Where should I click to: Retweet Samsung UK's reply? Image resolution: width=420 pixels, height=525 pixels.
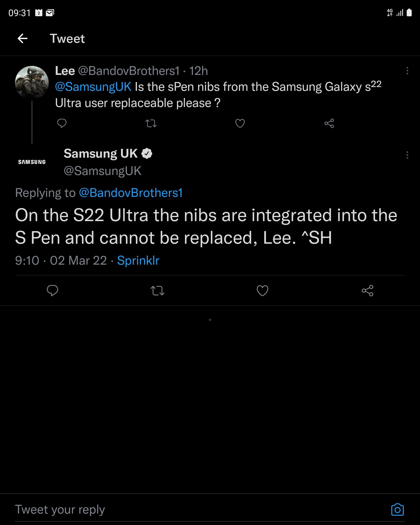157,291
